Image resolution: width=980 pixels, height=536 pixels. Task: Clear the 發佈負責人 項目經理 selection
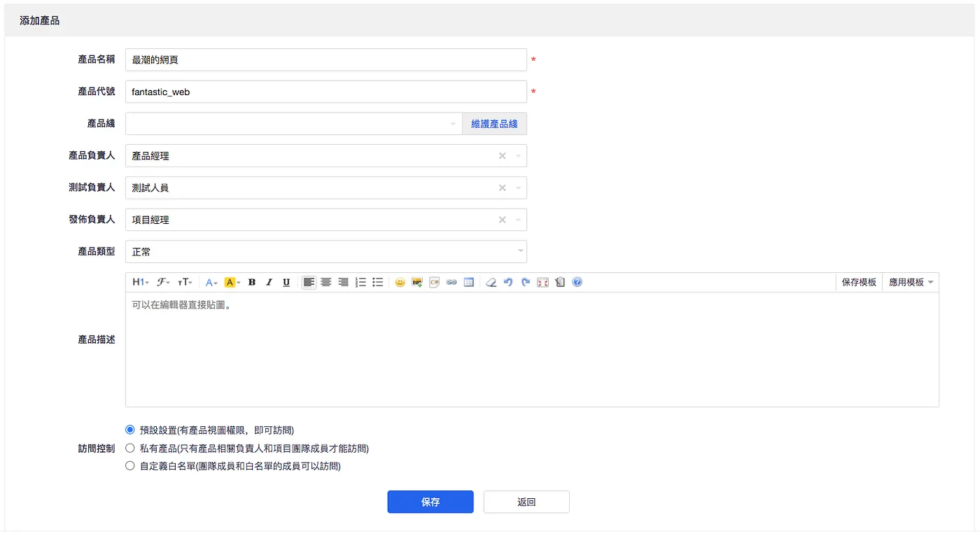pyautogui.click(x=502, y=220)
